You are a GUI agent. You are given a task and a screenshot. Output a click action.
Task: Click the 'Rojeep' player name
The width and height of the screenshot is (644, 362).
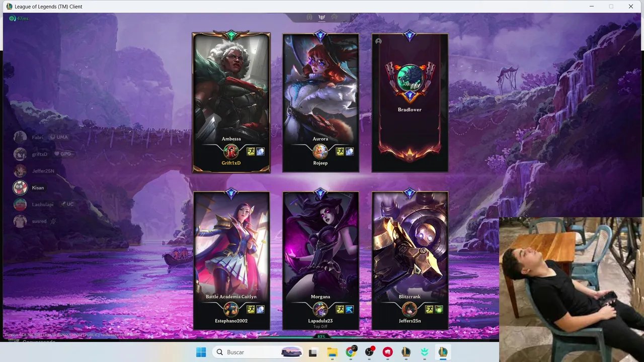coord(320,163)
